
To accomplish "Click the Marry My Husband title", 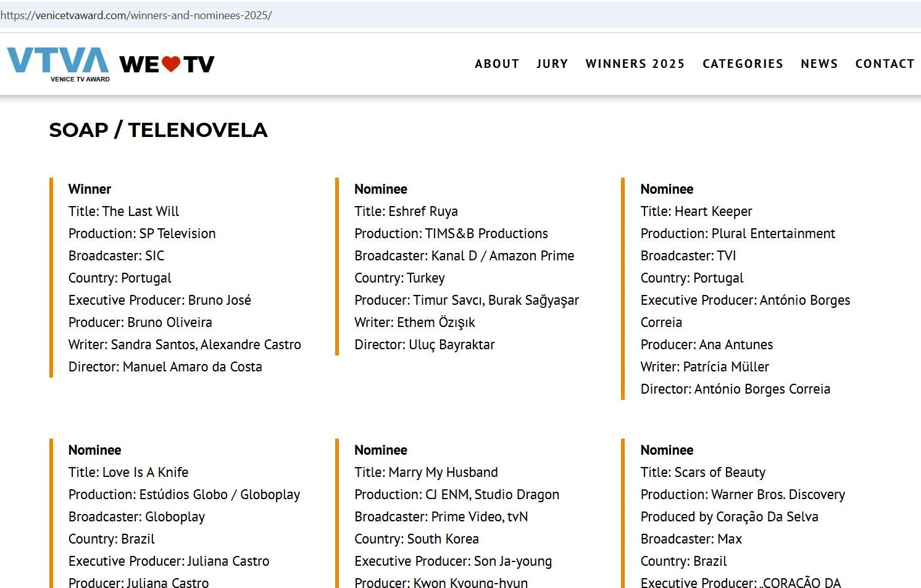I will [x=426, y=473].
